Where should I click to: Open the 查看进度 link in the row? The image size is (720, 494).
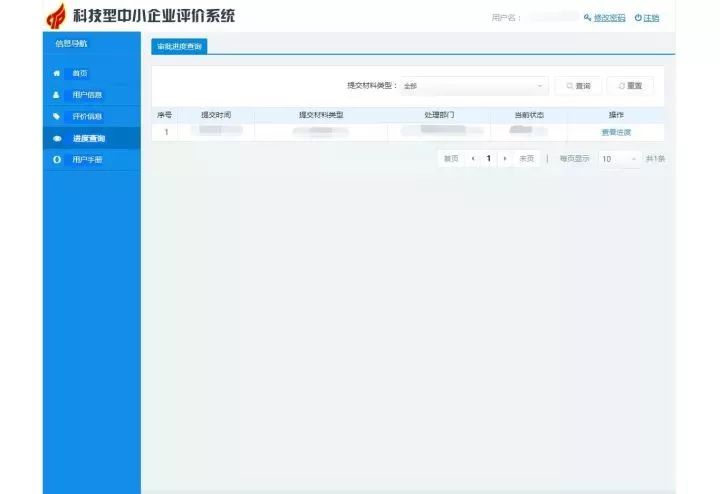[x=616, y=132]
